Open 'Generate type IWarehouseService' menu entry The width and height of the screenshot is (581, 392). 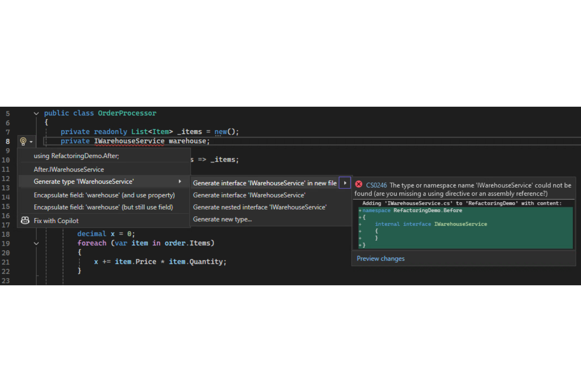[84, 181]
